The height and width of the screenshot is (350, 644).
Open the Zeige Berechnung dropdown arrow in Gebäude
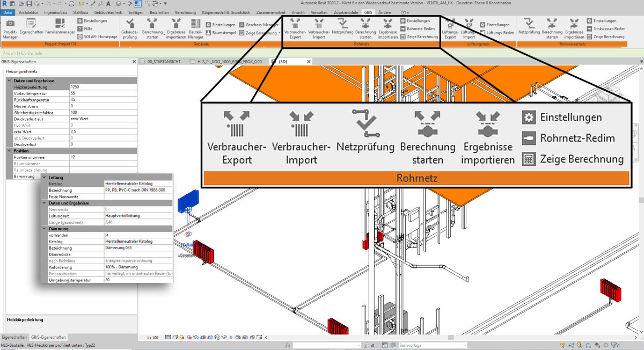point(279,32)
